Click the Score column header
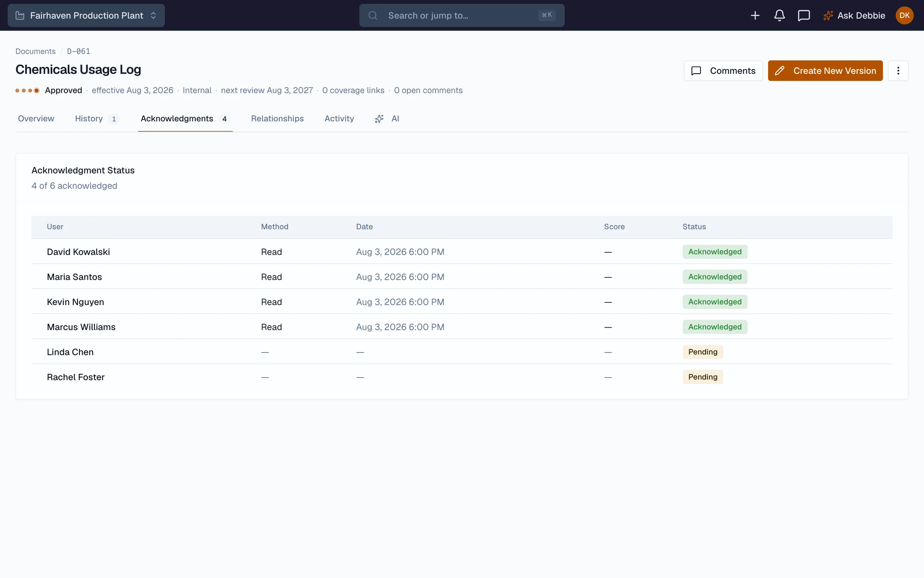The image size is (924, 578). tap(614, 227)
